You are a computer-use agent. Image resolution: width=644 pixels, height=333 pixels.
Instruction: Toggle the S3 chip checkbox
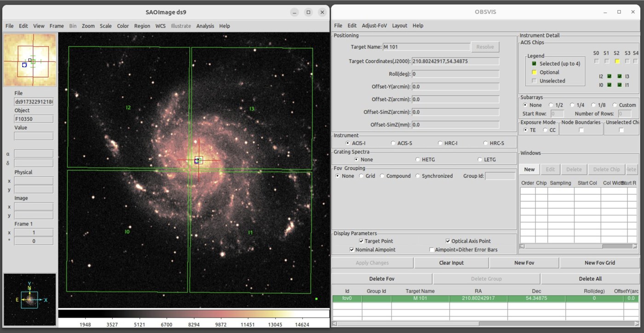pyautogui.click(x=627, y=61)
